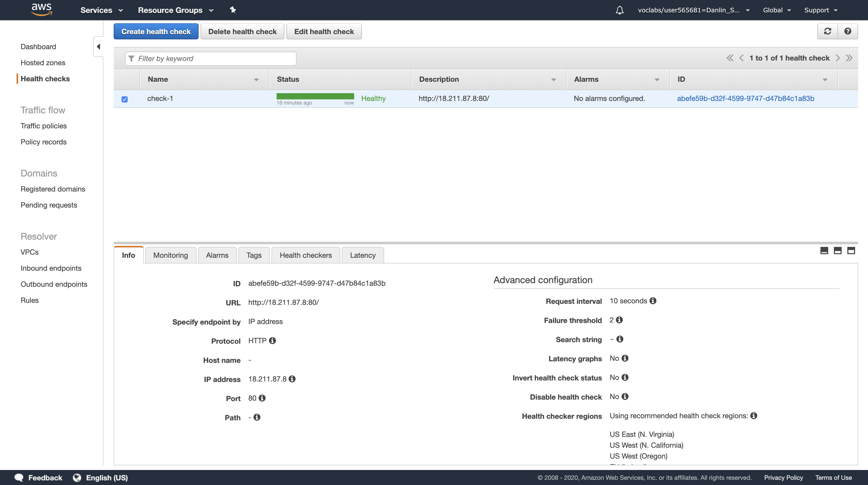868x485 pixels.
Task: Click info icon next to Request interval
Action: point(653,300)
